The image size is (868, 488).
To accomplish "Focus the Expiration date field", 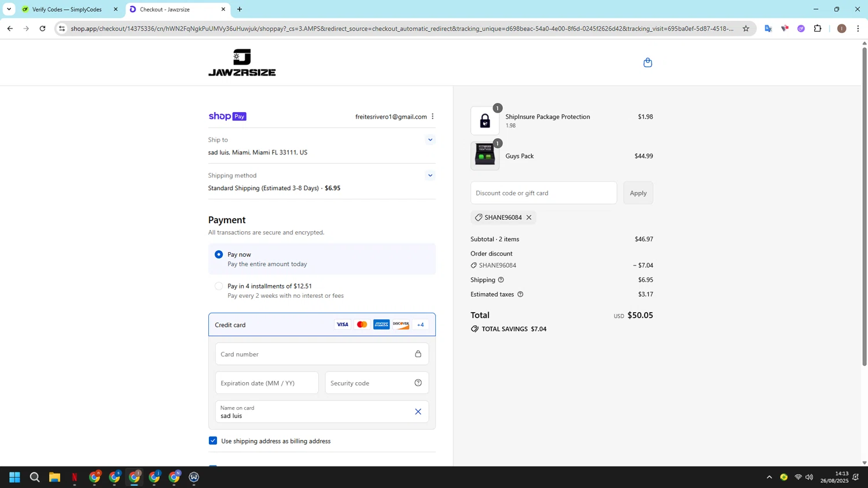I will point(267,383).
